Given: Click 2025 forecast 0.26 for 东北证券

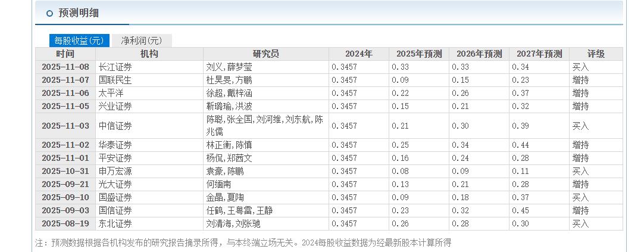Looking at the screenshot, I should [400, 224].
